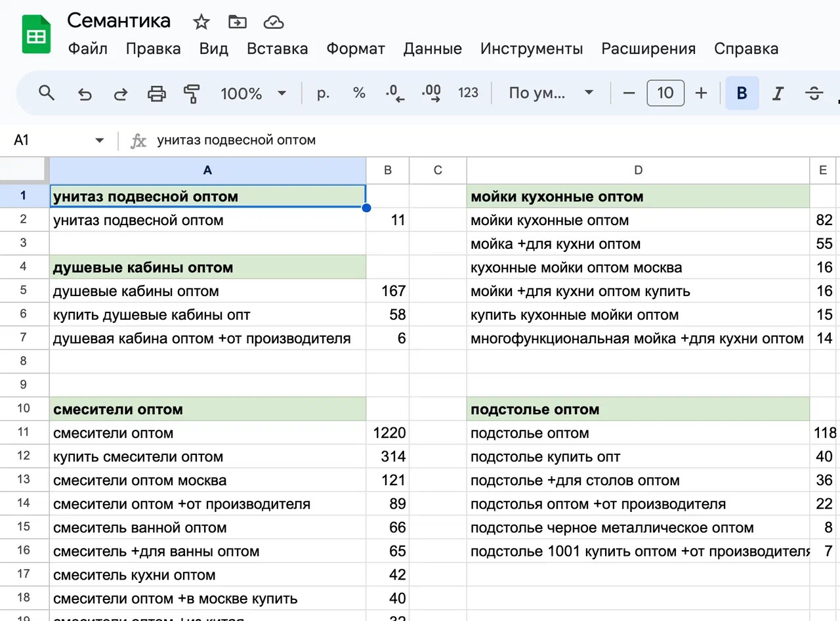Open the Расширения menu
The image size is (840, 621).
pos(648,49)
